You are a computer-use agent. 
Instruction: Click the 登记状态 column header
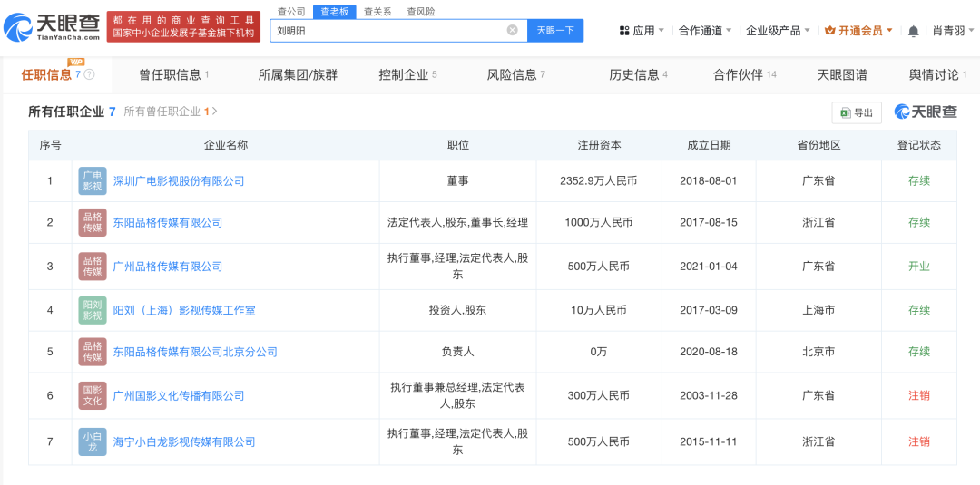918,145
